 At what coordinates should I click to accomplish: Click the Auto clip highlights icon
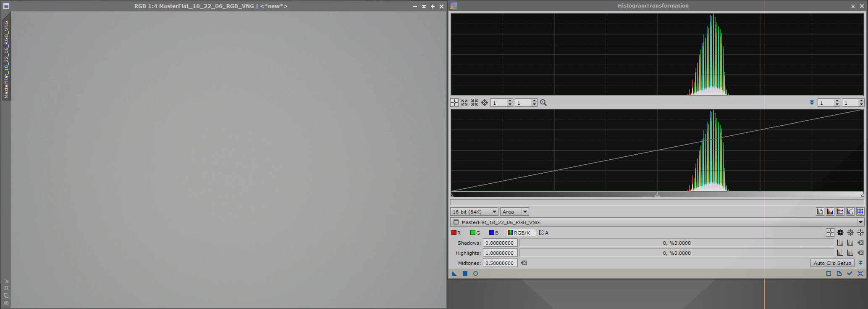tap(850, 253)
